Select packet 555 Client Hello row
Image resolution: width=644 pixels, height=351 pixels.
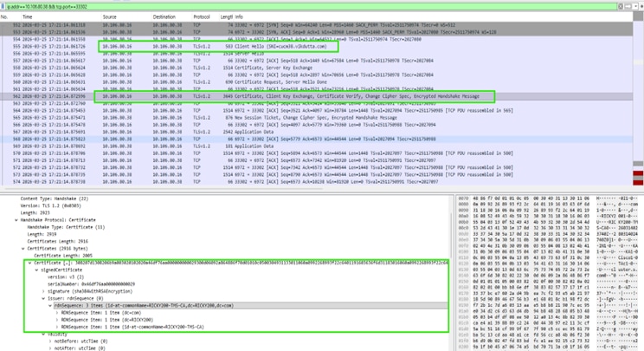click(316, 47)
